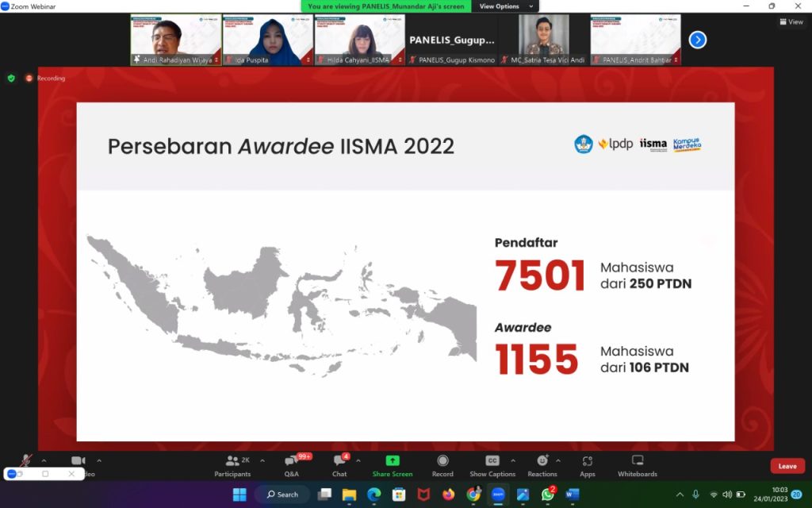
Task: Expand the Participants options arrow
Action: (x=262, y=460)
